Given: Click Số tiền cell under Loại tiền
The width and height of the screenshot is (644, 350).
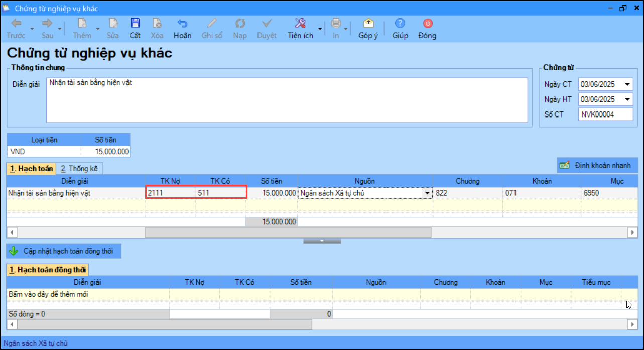Looking at the screenshot, I should pyautogui.click(x=105, y=152).
